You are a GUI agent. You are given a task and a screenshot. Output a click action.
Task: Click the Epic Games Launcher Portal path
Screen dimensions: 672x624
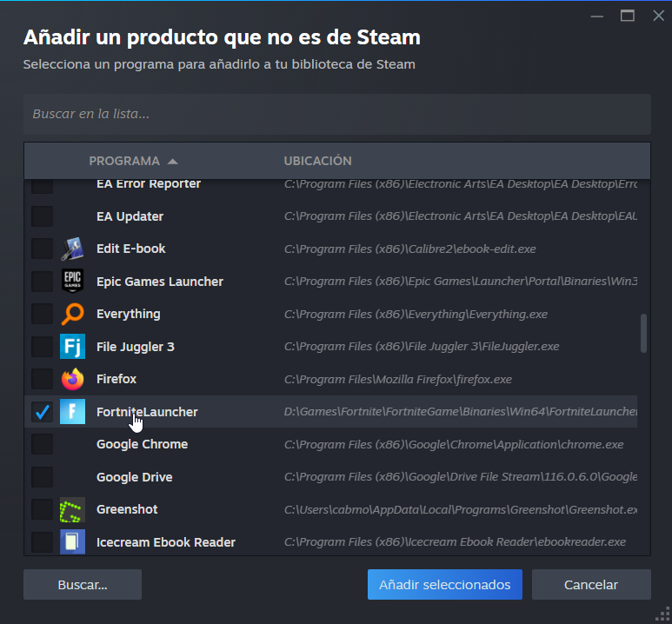coord(460,281)
